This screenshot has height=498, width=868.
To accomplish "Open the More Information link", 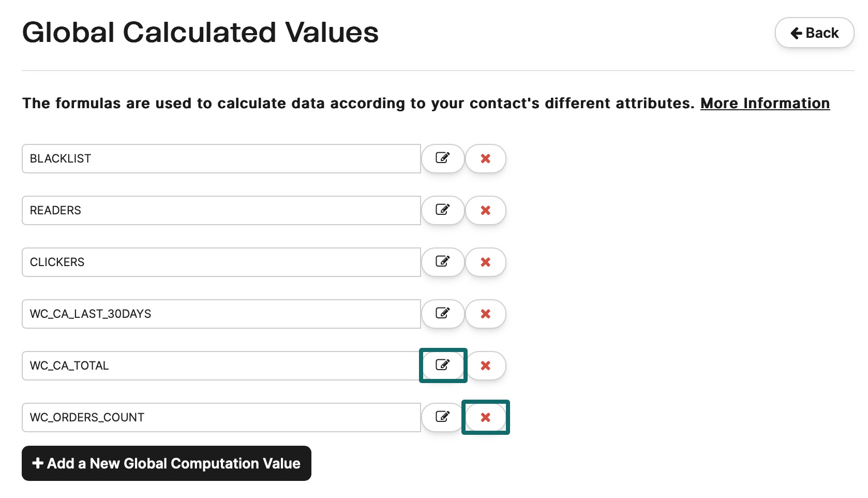I will [765, 104].
